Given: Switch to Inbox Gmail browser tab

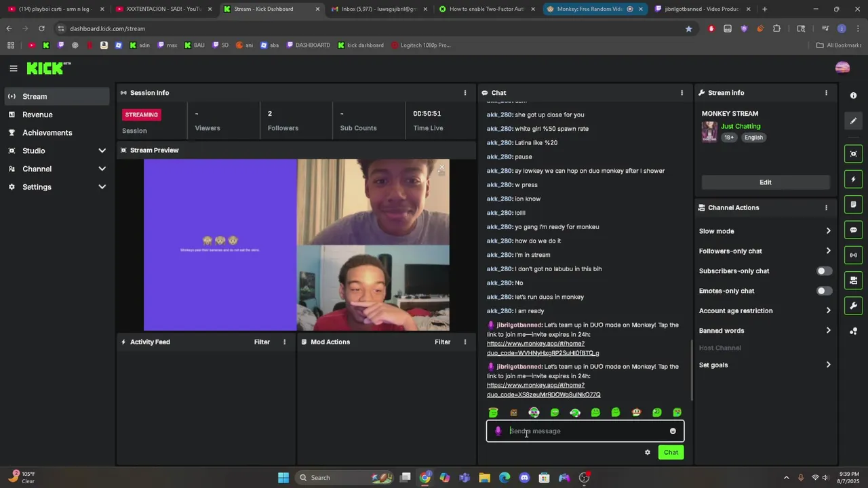Looking at the screenshot, I should 378,9.
